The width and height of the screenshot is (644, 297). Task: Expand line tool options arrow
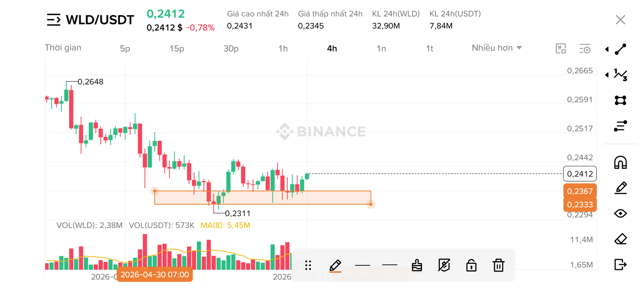(607, 49)
